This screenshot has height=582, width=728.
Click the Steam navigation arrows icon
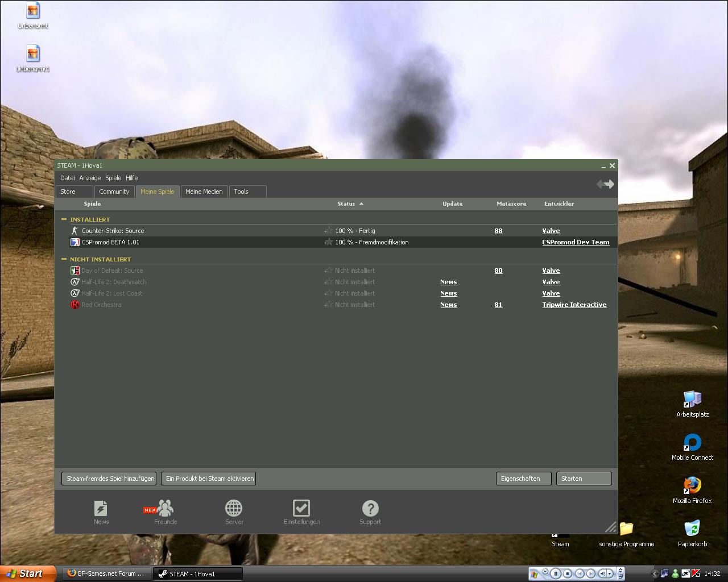tap(605, 184)
